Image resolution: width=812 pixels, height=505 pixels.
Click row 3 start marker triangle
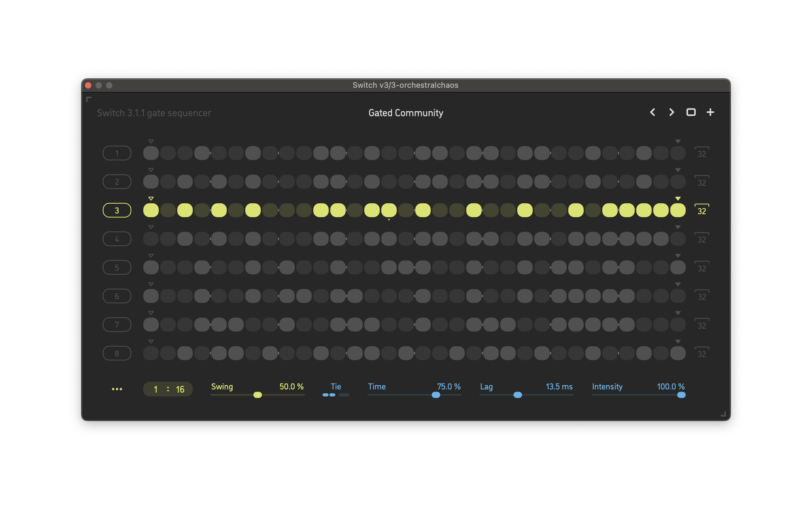(x=151, y=198)
